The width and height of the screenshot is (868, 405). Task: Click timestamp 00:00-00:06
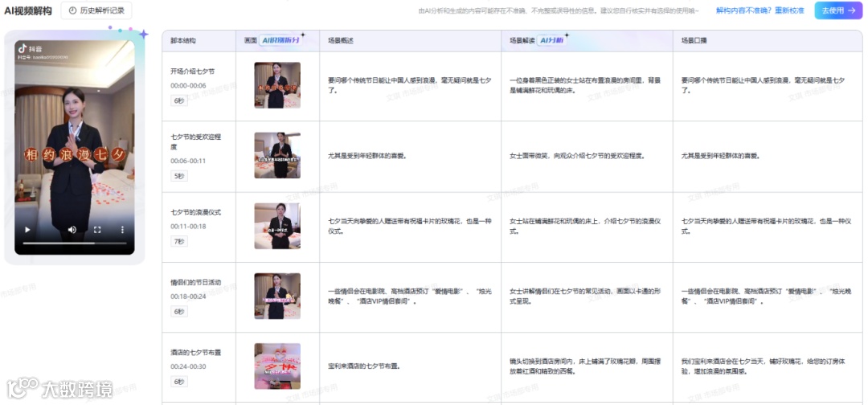188,86
